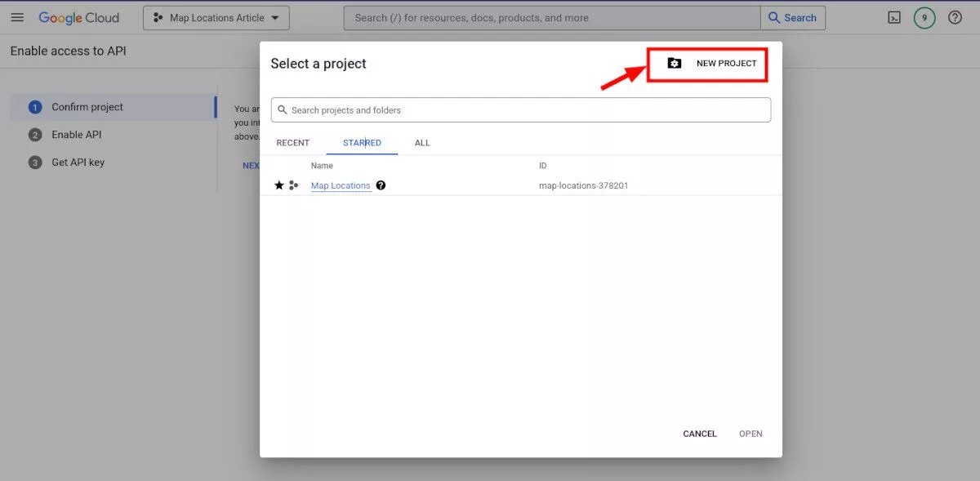
Task: Open the notifications badge showing 9
Action: [x=924, y=18]
